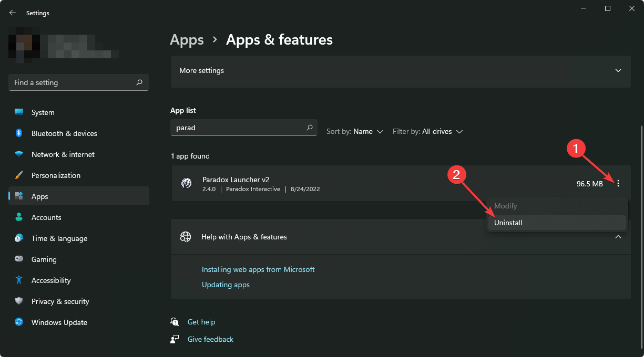Viewport: 644px width, 357px height.
Task: Open Privacy & security settings
Action: point(79,301)
